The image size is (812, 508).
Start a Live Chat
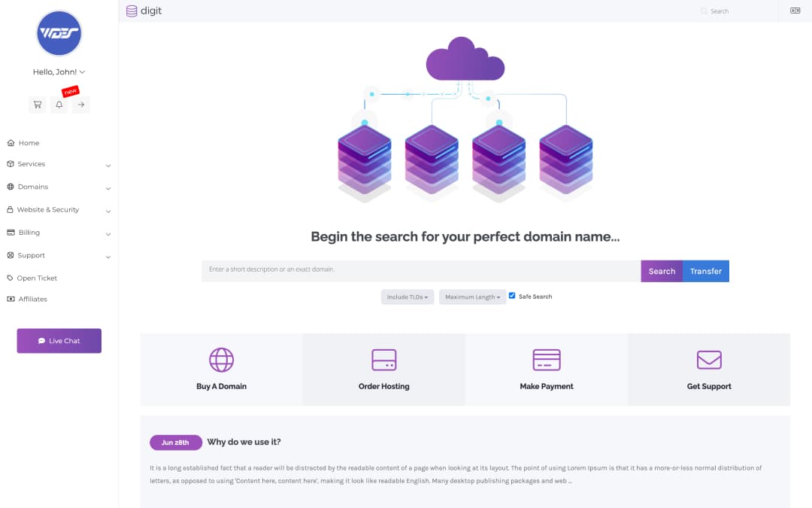pyautogui.click(x=59, y=341)
